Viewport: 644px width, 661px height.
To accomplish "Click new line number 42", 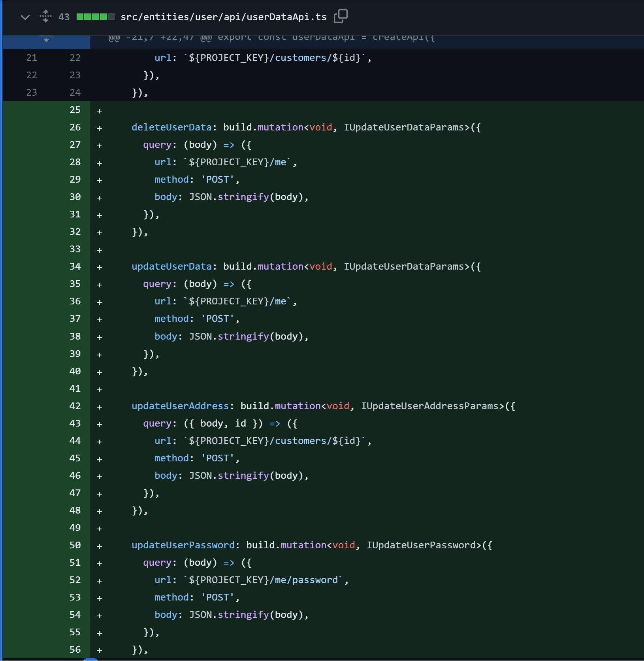I will coord(75,406).
